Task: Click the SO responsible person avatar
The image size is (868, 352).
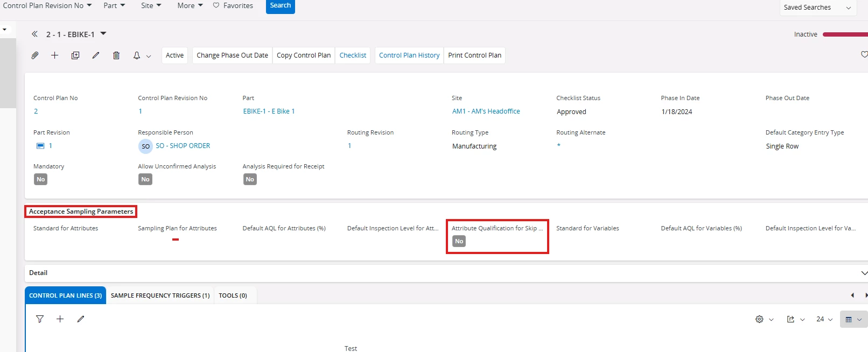Action: (145, 146)
